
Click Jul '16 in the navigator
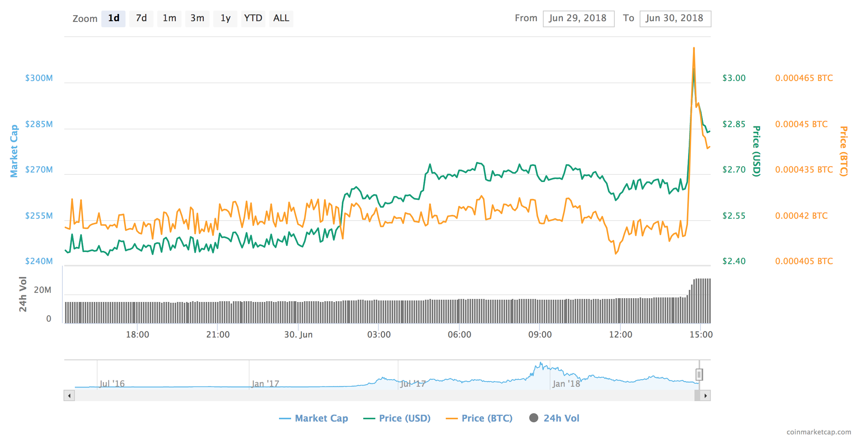(x=112, y=384)
